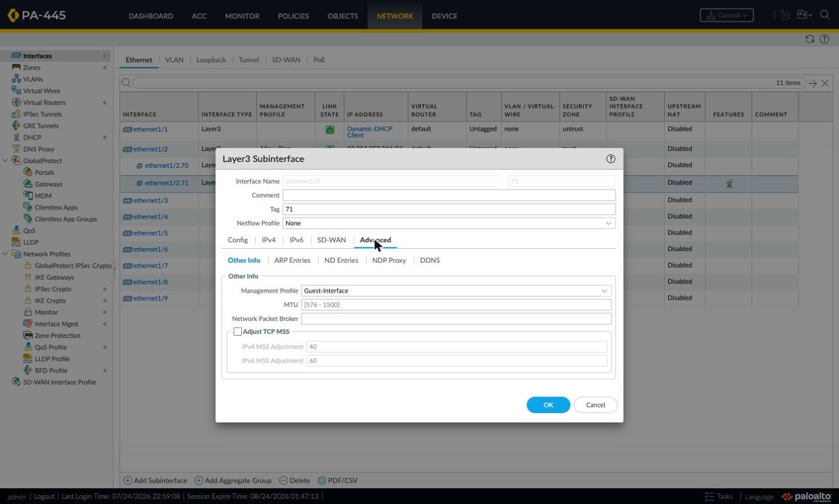Click the link-state icon for ethernet1/1
Screen dimensions: 839x504
point(330,130)
